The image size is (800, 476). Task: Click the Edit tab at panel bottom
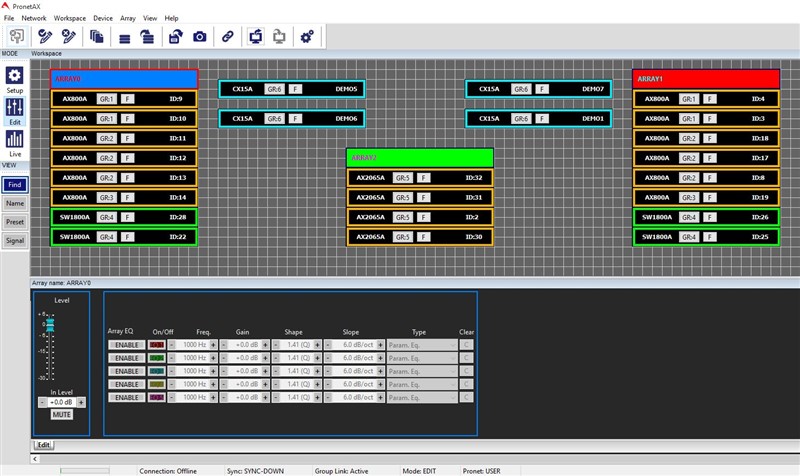coord(43,445)
